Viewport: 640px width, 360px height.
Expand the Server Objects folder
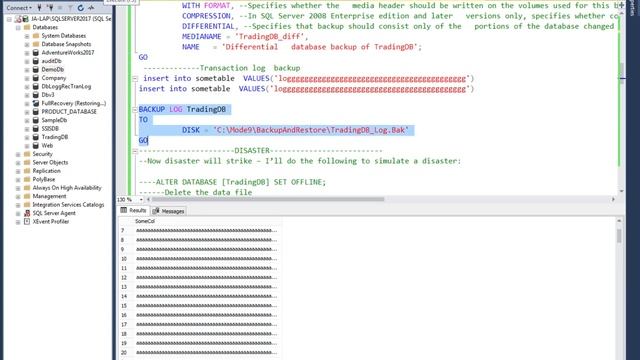(x=18, y=162)
